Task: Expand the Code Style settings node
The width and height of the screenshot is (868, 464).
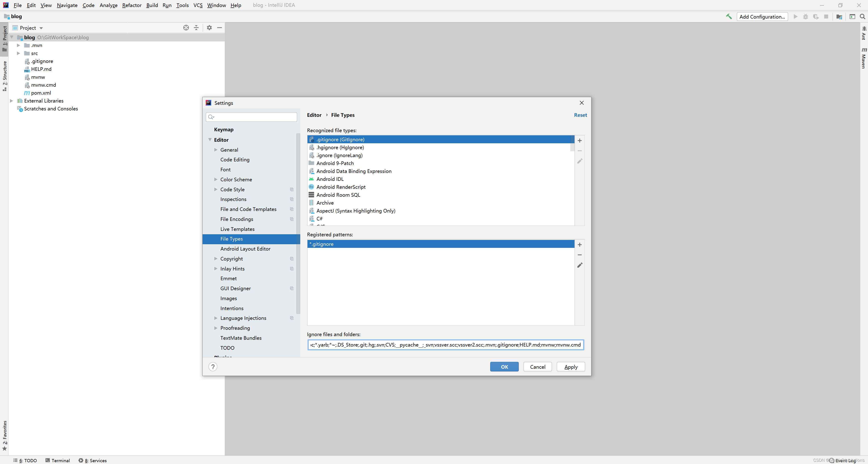Action: click(x=216, y=189)
